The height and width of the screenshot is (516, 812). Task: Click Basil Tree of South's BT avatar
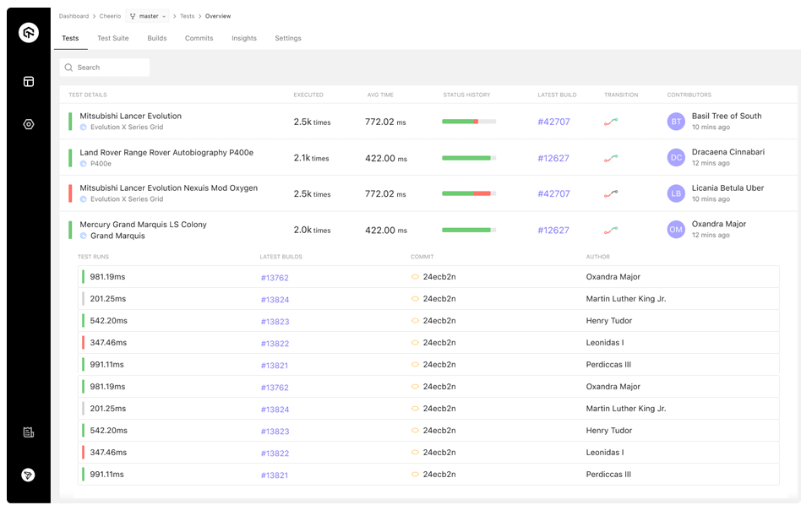click(675, 122)
